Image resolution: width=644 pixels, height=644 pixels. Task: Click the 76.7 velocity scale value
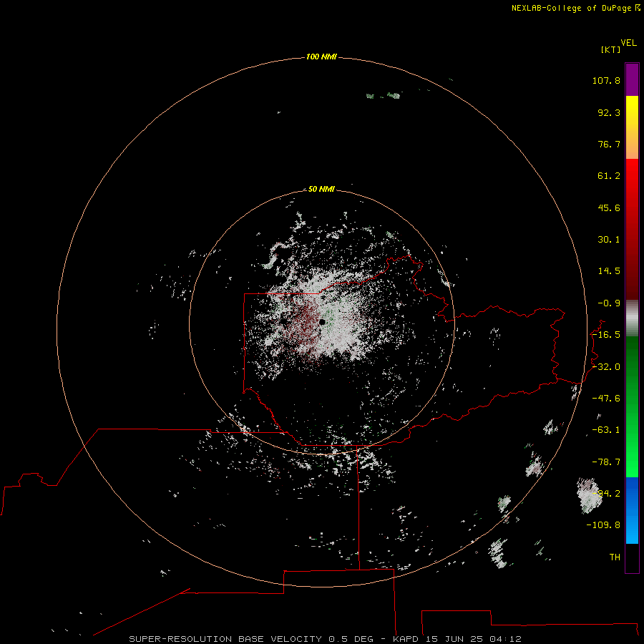pos(609,144)
